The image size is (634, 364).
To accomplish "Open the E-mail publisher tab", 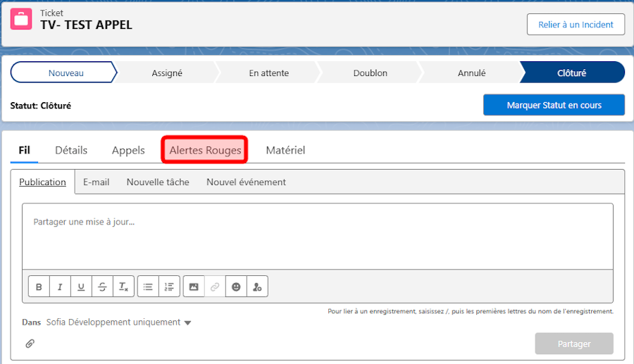I will pos(97,182).
